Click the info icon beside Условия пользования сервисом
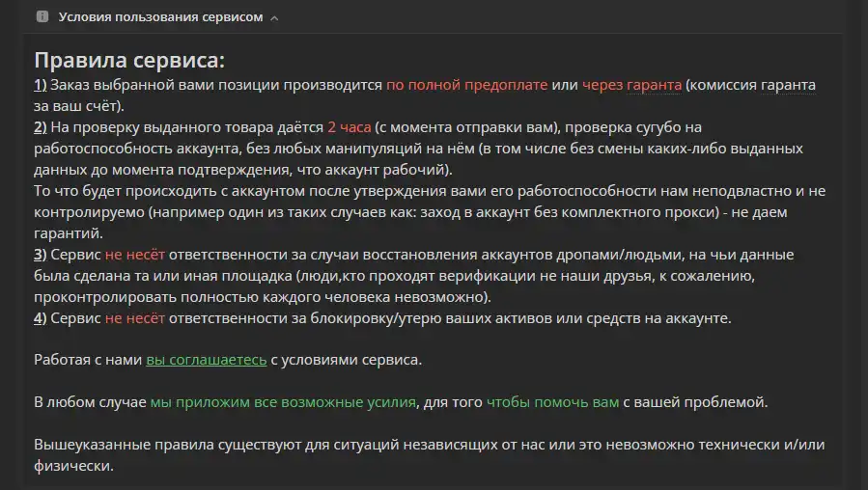Image resolution: width=868 pixels, height=490 pixels. tap(42, 16)
